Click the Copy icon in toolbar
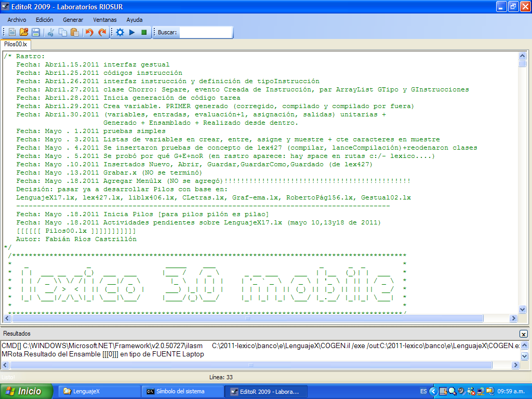Image resolution: width=532 pixels, height=399 pixels. tap(63, 32)
